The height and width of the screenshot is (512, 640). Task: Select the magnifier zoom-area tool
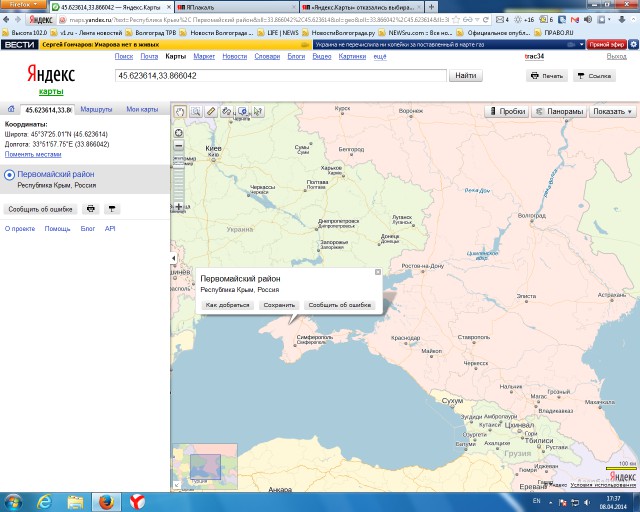pyautogui.click(x=196, y=111)
